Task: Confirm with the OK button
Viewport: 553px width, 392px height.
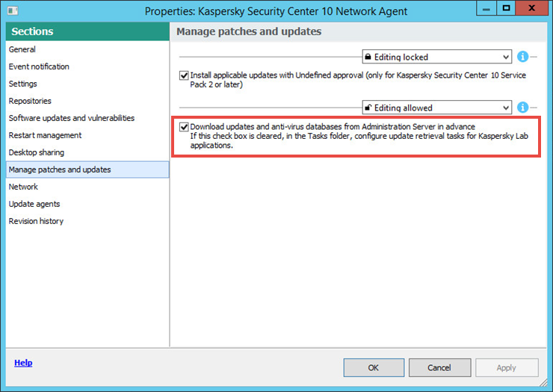Action: click(x=374, y=367)
